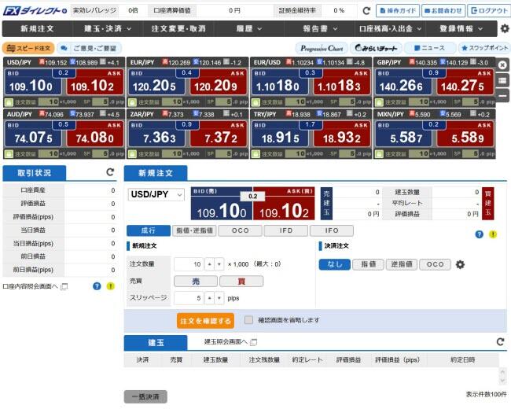Open yellow notice icon under 取引状況
Viewport: 511px width, 420px height.
pos(111,286)
